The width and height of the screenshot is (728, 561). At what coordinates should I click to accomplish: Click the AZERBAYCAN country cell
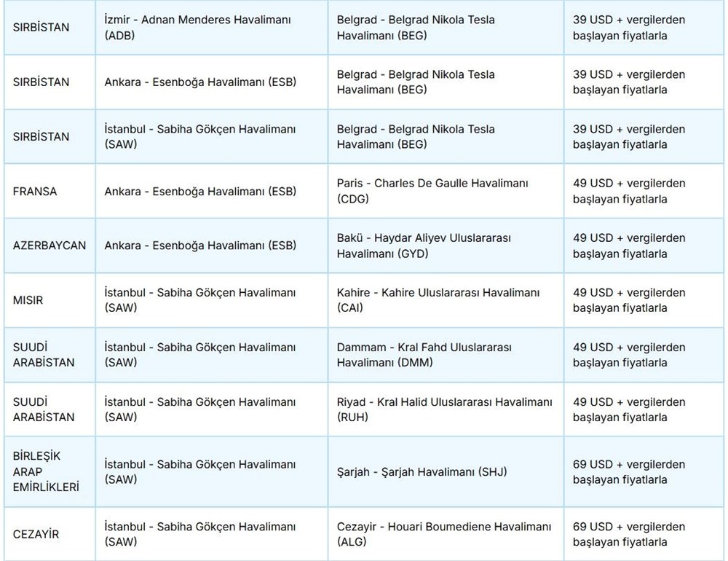point(50,246)
